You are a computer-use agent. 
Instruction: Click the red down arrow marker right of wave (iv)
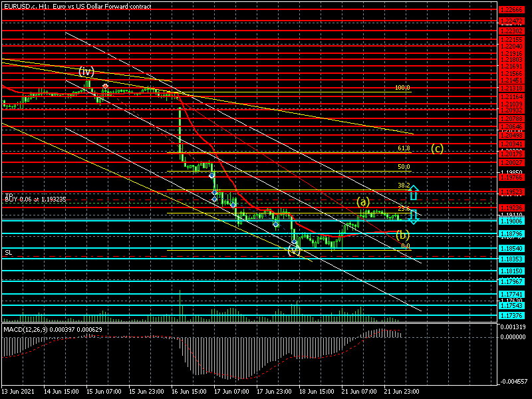tap(105, 87)
